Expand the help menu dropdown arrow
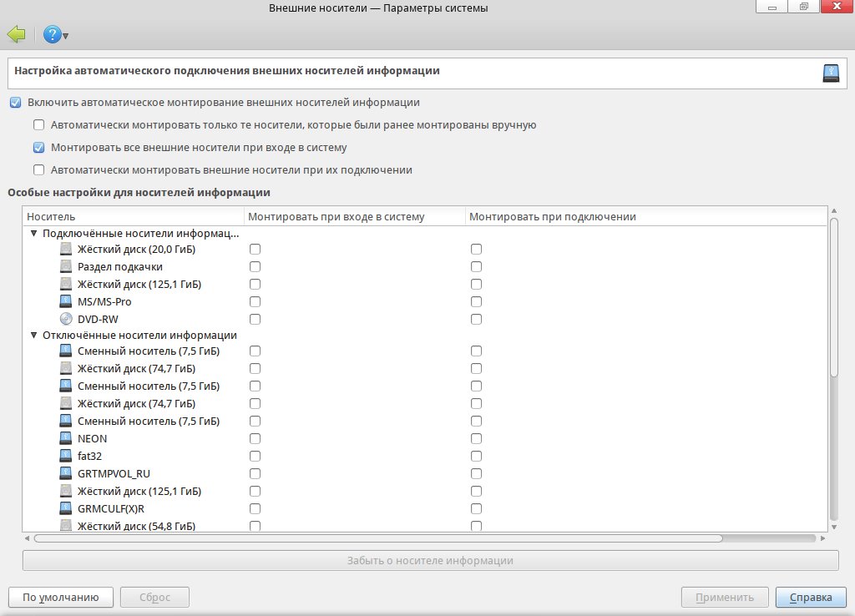 [65, 36]
